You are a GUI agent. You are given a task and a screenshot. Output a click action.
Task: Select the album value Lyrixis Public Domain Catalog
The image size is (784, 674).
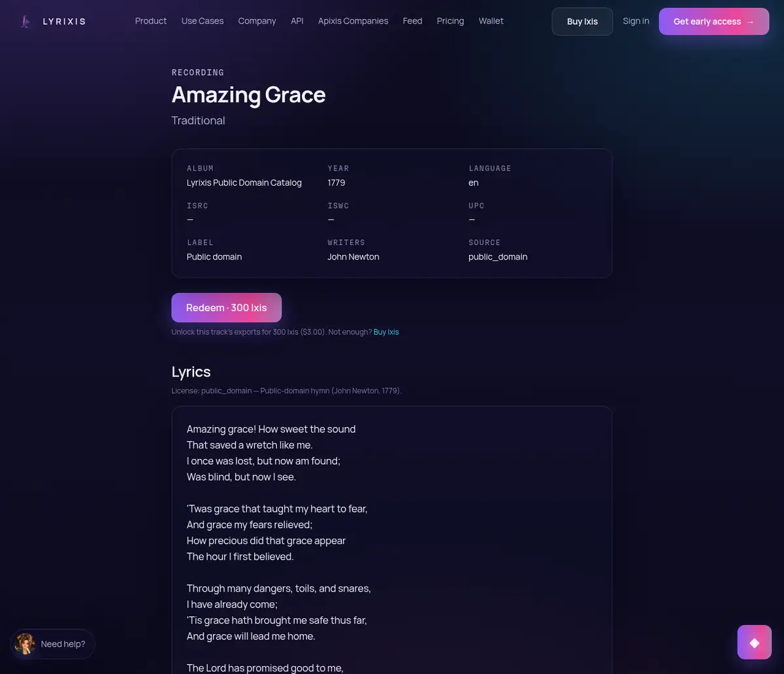[x=244, y=182]
